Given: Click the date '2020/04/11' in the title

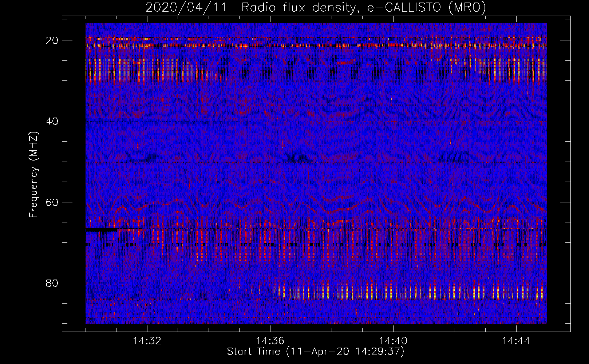Looking at the screenshot, I should point(186,8).
